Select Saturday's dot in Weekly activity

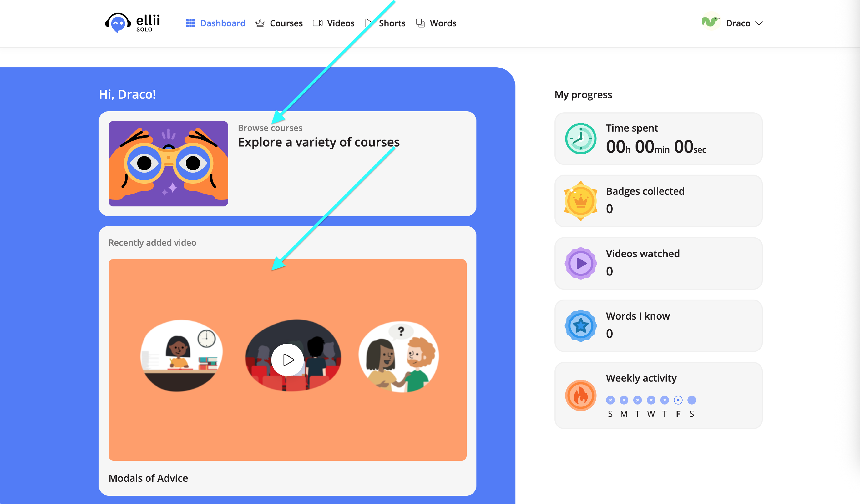[x=691, y=400]
